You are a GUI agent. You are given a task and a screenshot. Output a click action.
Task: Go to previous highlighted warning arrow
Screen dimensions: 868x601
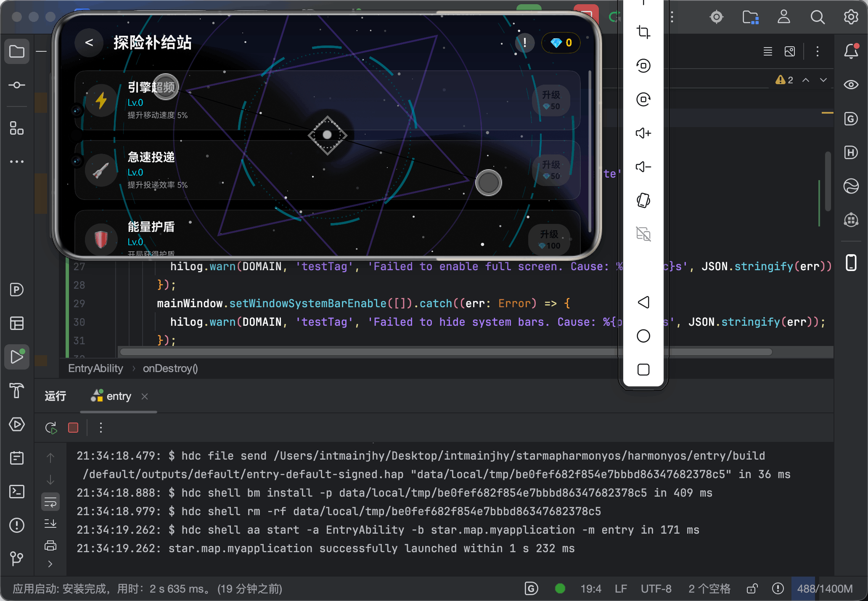(x=806, y=80)
